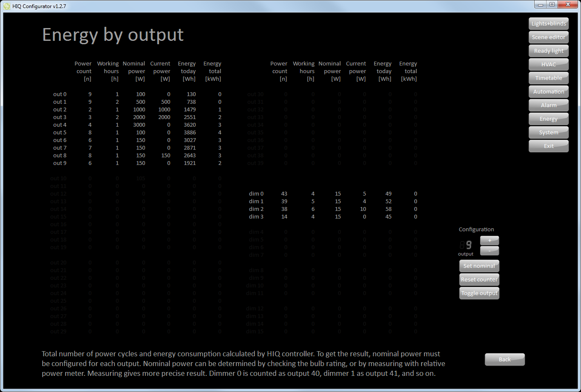Open the Alarm section

pos(548,105)
